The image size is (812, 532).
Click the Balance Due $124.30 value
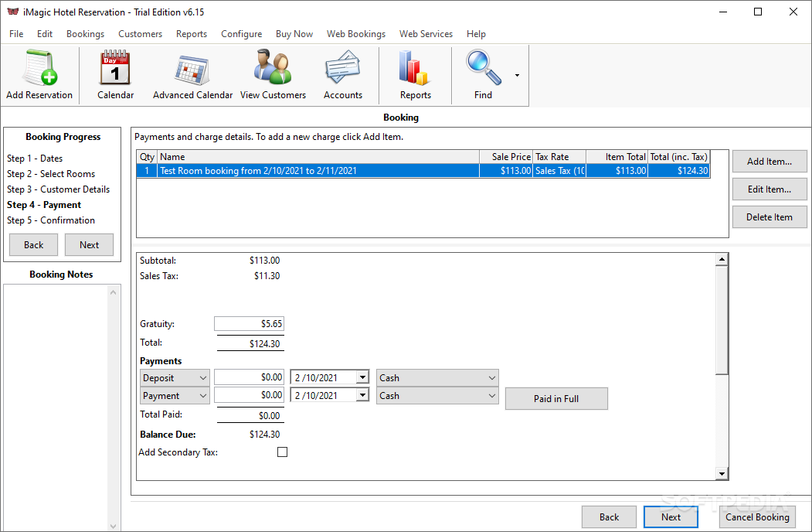(x=265, y=435)
